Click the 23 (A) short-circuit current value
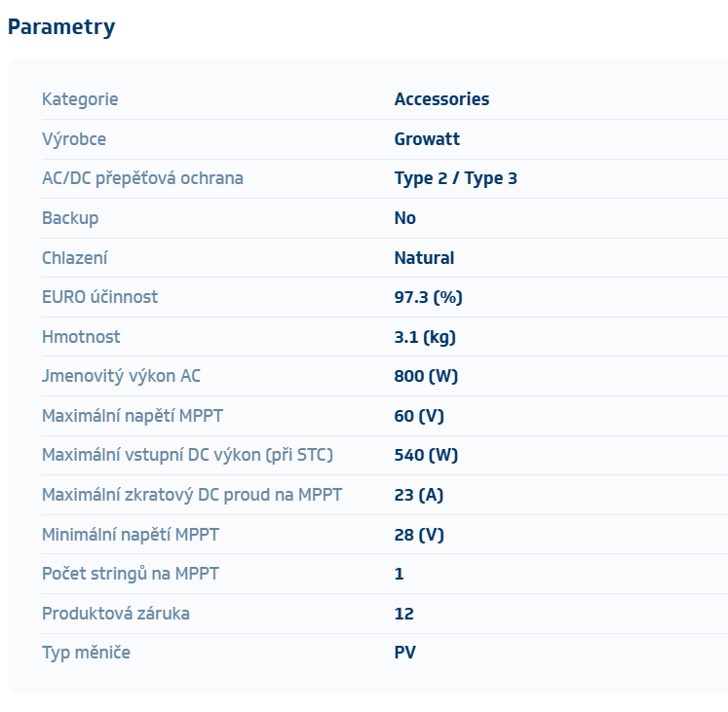Screen dimensions: 728x712 coord(419,495)
